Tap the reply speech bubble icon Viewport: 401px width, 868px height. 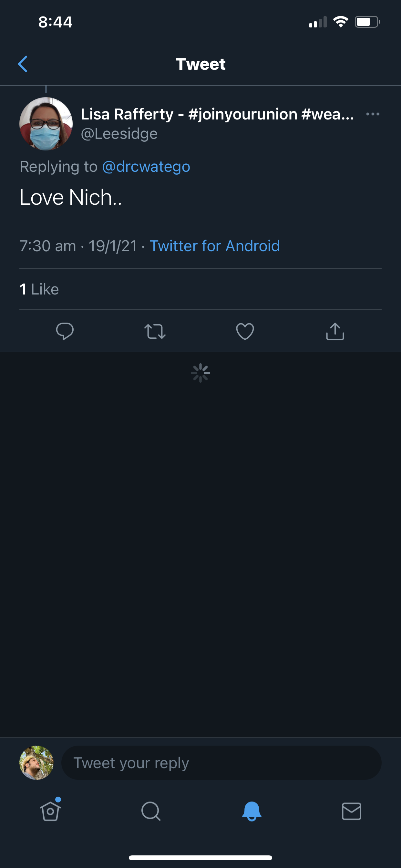tap(65, 331)
